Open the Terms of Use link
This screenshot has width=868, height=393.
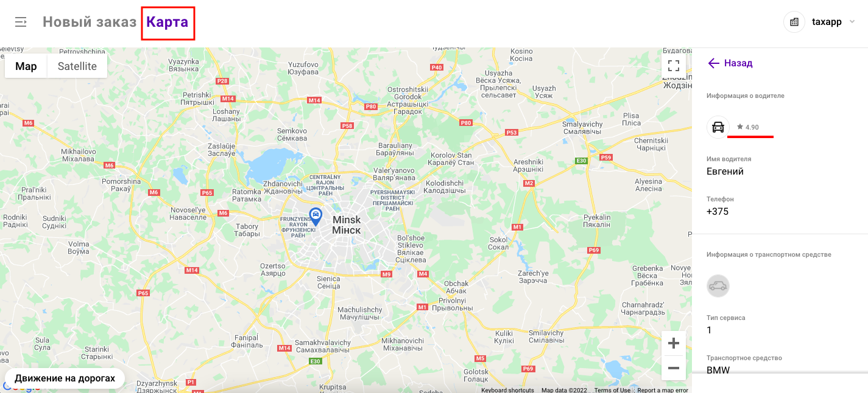click(612, 390)
